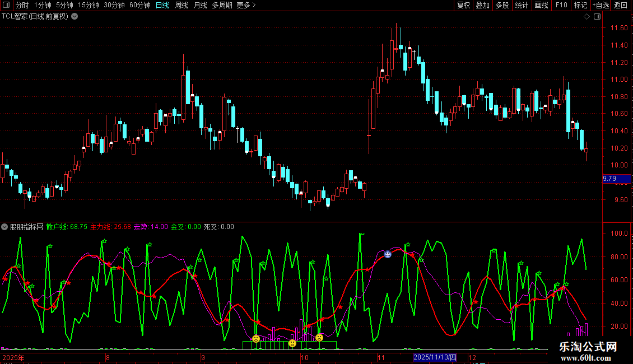
Task: Click the 股朋指标网 indicator name
Action: click(27, 227)
